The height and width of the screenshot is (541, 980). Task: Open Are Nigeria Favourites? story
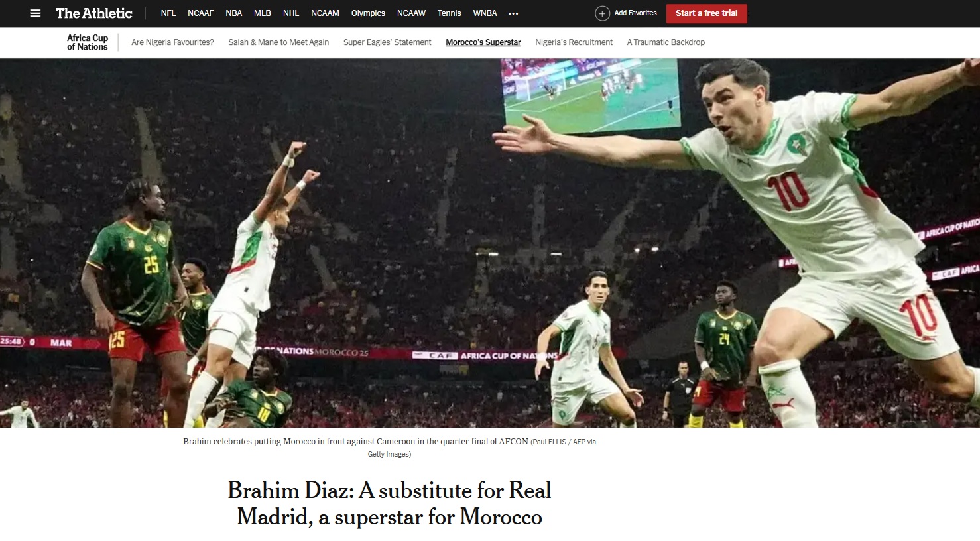[x=172, y=42]
